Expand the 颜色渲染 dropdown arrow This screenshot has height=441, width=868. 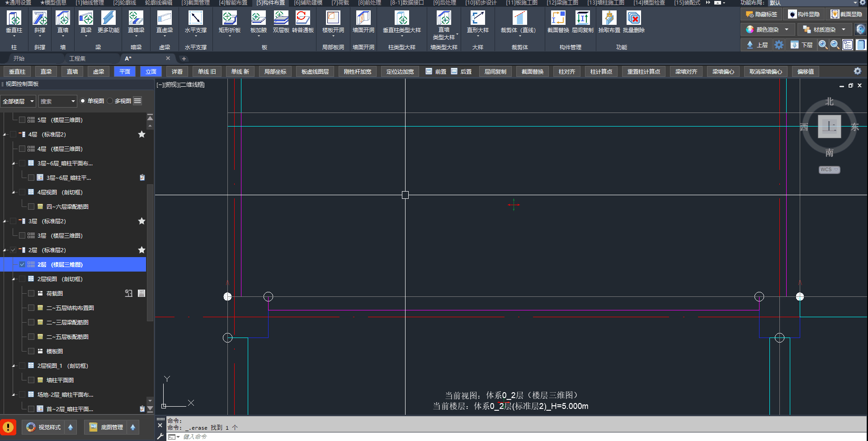tap(787, 30)
